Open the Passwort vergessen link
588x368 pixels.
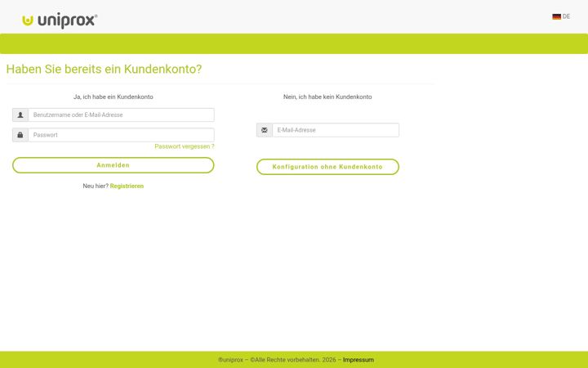point(185,146)
